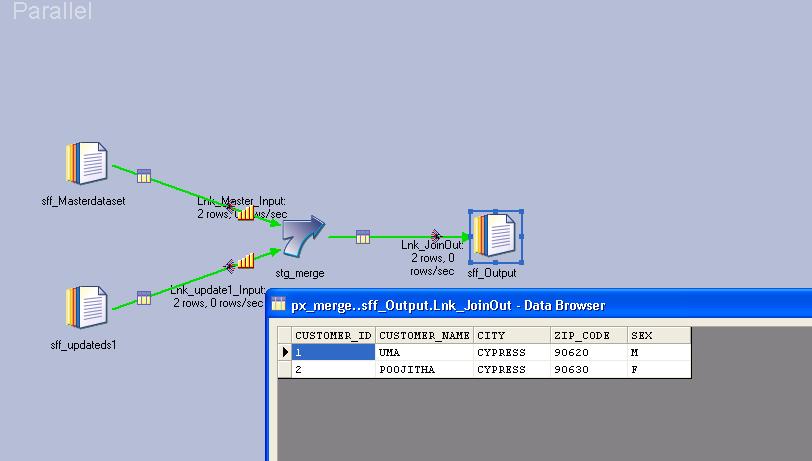Click the SEX column header
812x461 pixels.
pyautogui.click(x=658, y=336)
